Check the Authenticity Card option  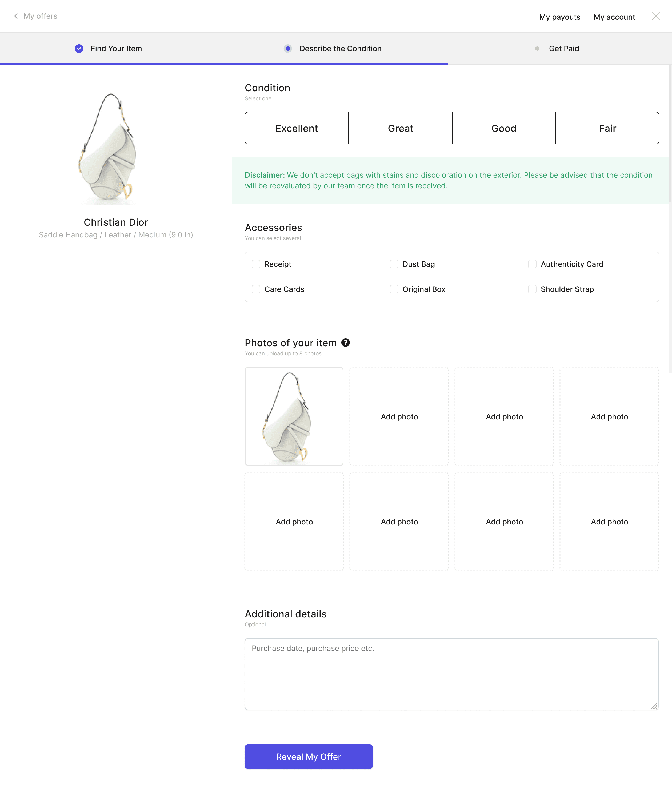pyautogui.click(x=532, y=264)
